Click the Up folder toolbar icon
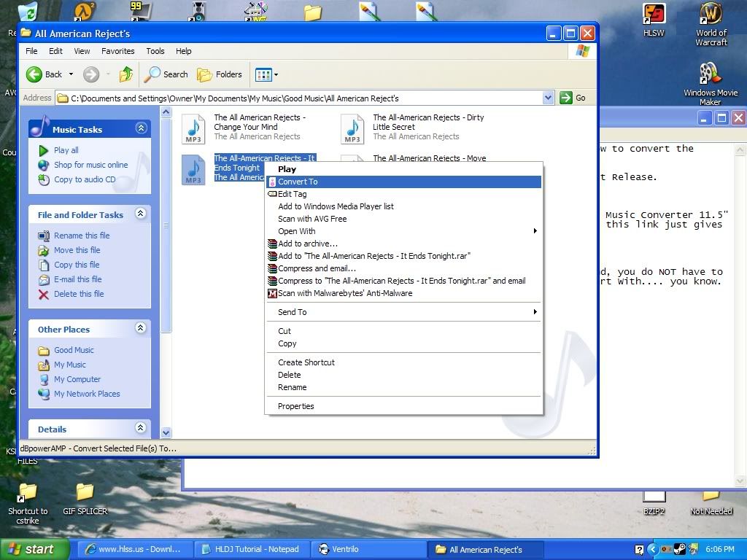Image resolution: width=747 pixels, height=560 pixels. (126, 74)
